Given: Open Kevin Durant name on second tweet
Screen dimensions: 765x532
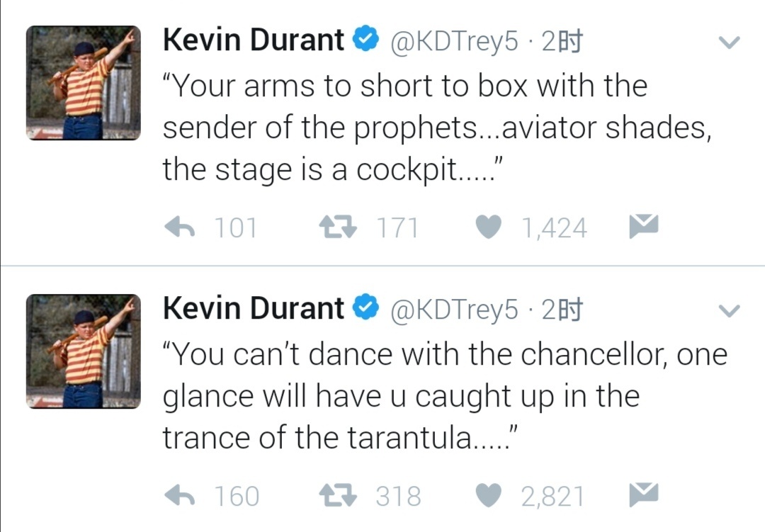Looking at the screenshot, I should [x=254, y=309].
